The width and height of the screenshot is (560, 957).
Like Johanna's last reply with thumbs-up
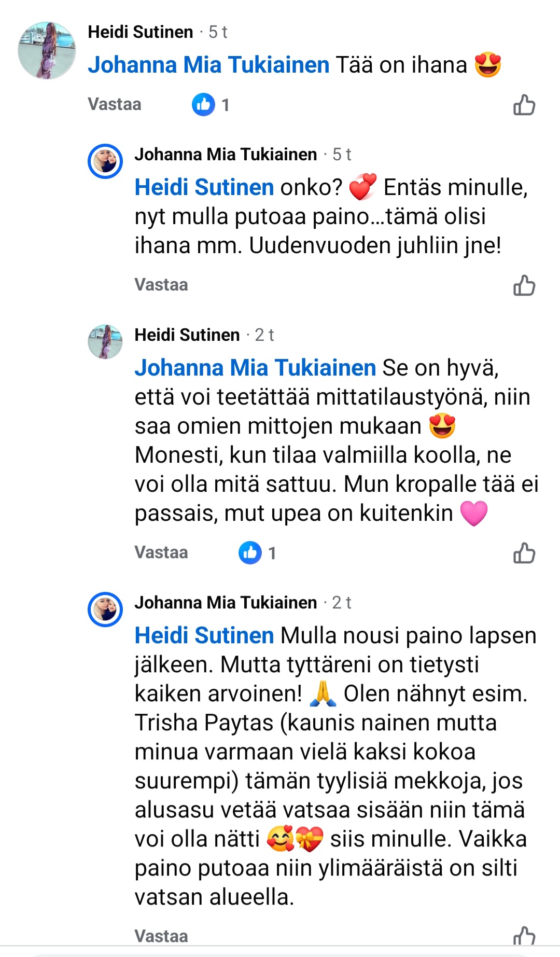click(524, 937)
